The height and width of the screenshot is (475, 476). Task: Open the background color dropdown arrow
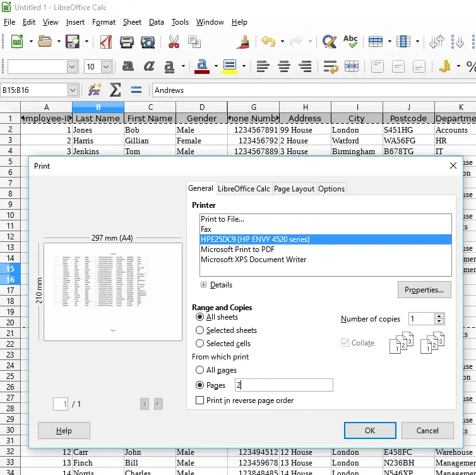pyautogui.click(x=244, y=66)
